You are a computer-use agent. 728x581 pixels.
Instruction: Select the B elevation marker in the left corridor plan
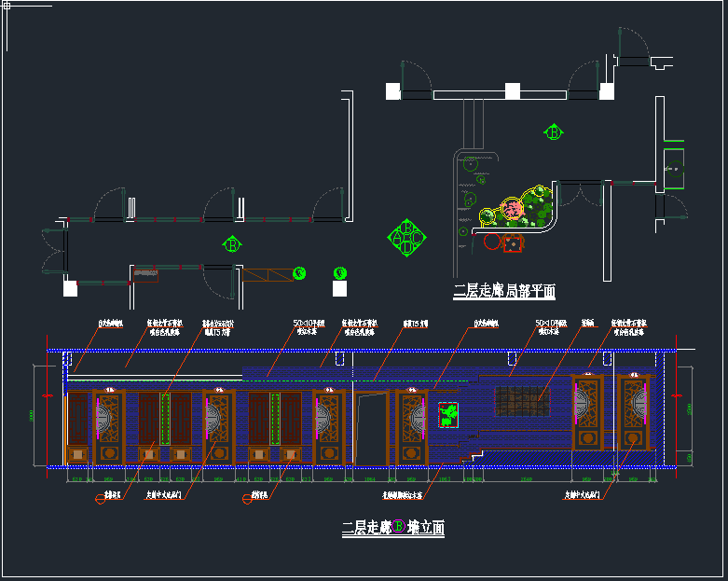pyautogui.click(x=231, y=244)
